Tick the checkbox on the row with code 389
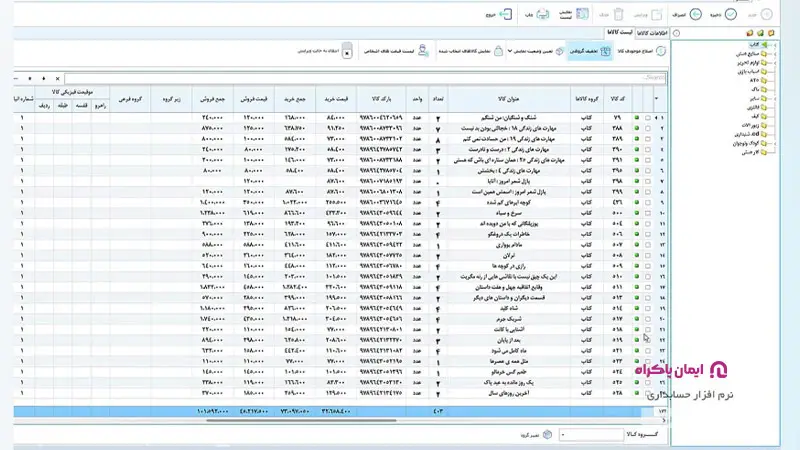Viewport: 800px width, 450px height. click(648, 139)
